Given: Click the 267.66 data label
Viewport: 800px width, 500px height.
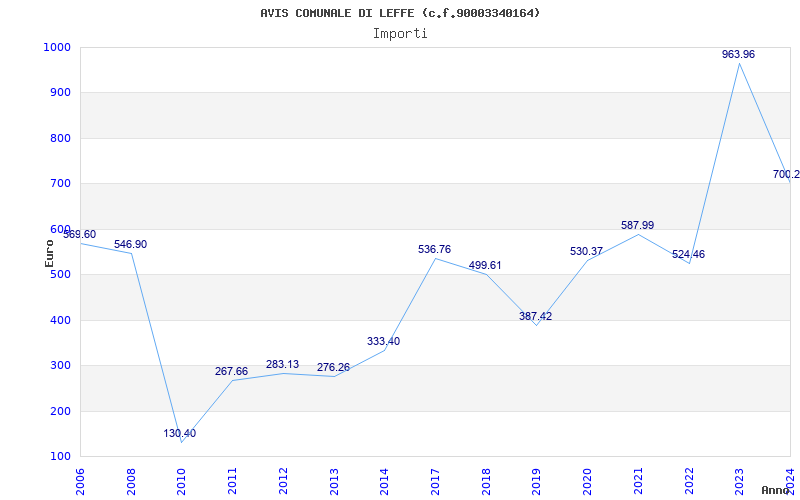Looking at the screenshot, I should [231, 371].
